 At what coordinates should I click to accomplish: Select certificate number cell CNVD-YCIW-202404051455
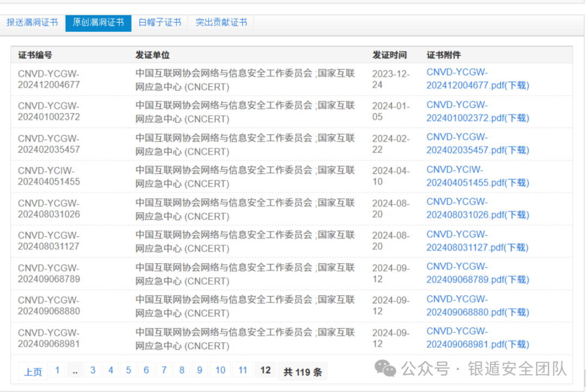pos(49,176)
